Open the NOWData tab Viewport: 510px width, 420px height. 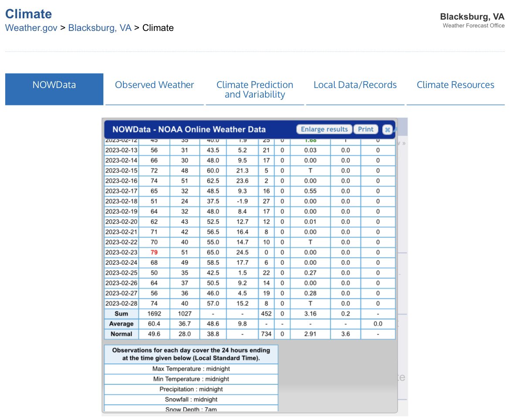54,89
